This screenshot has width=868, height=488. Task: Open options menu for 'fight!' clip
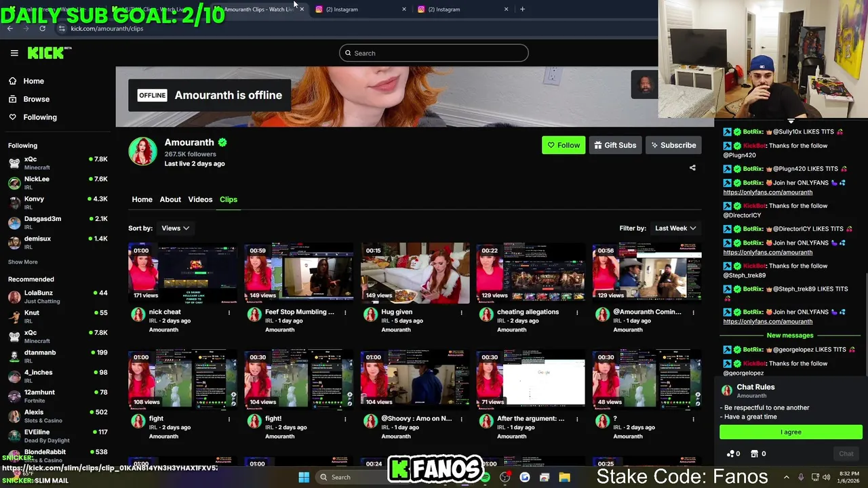pyautogui.click(x=345, y=419)
